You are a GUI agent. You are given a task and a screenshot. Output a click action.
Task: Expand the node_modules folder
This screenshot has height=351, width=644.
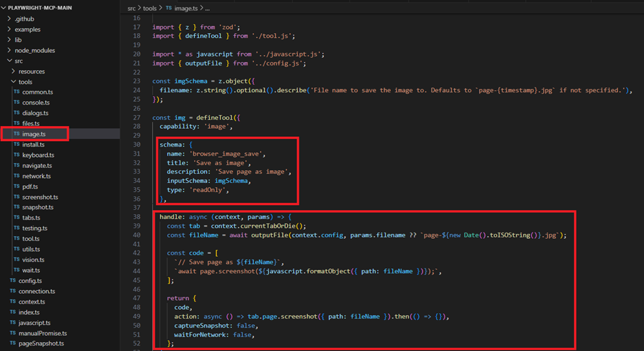tap(34, 50)
